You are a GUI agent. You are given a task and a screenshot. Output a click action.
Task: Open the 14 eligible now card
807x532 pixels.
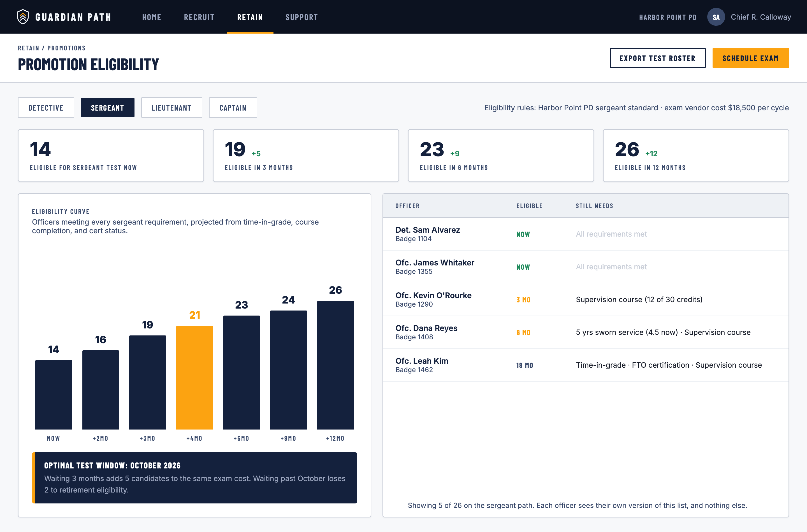tap(111, 155)
